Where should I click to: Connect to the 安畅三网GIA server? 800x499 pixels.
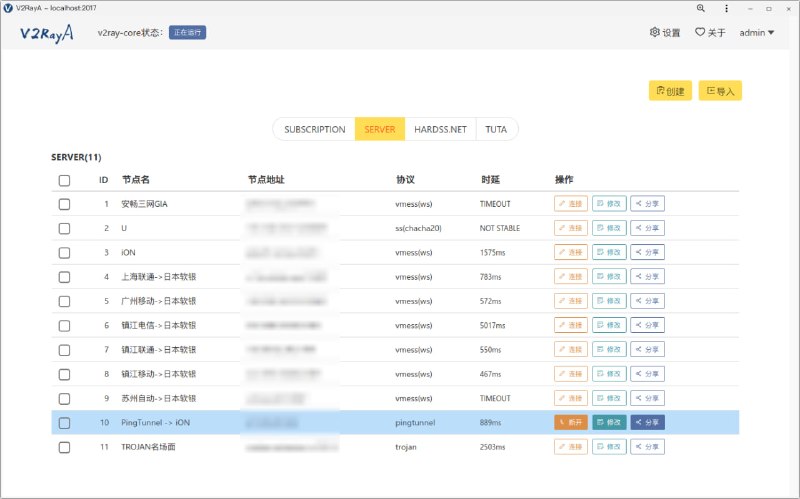[571, 204]
